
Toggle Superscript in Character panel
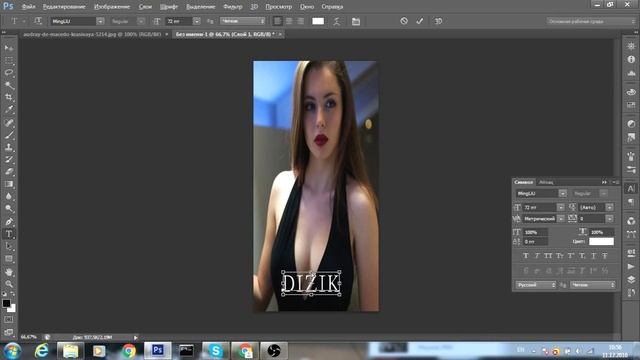tap(571, 256)
